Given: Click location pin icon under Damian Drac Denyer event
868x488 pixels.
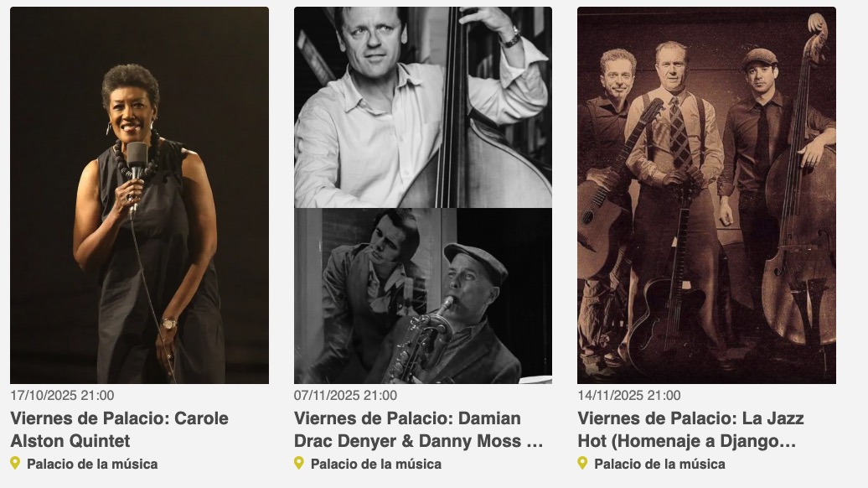Looking at the screenshot, I should pyautogui.click(x=299, y=463).
